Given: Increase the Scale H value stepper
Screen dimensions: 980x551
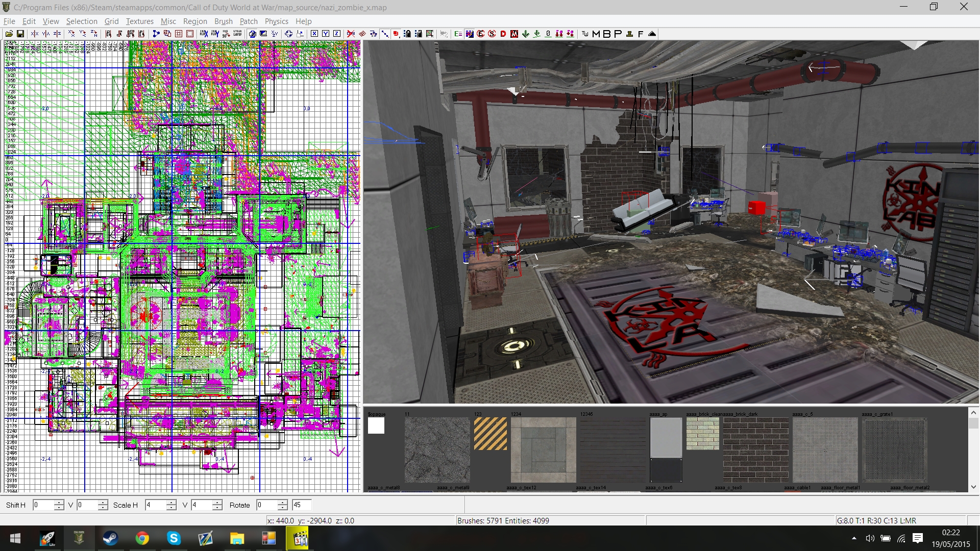Looking at the screenshot, I should pyautogui.click(x=171, y=502).
